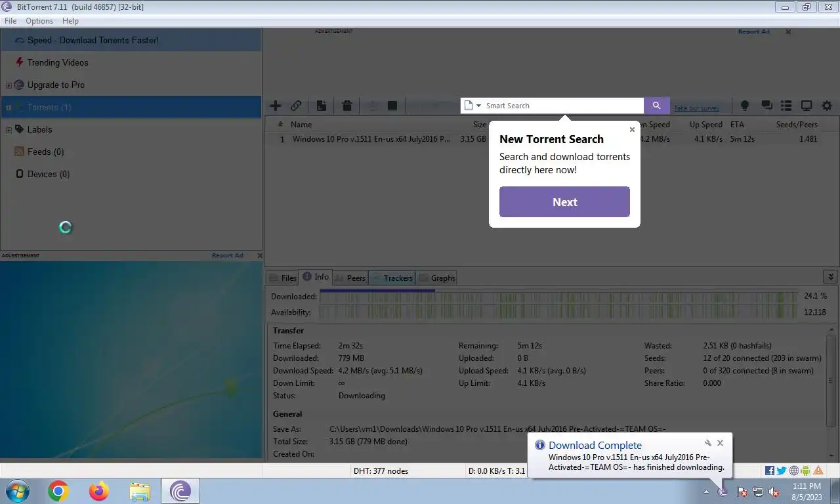Switch to the Info tab

coord(316,277)
